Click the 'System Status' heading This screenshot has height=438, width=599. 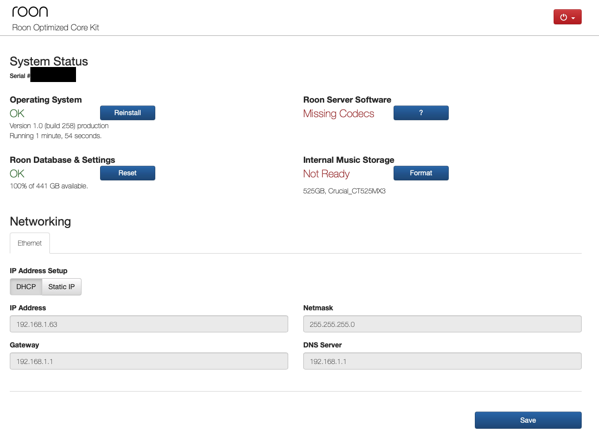(49, 61)
